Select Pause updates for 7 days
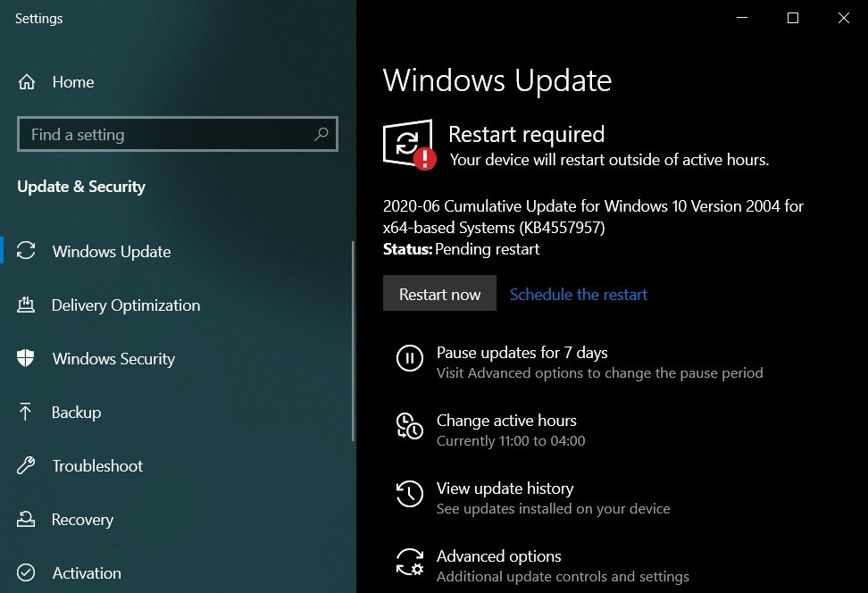The image size is (868, 593). pos(522,352)
